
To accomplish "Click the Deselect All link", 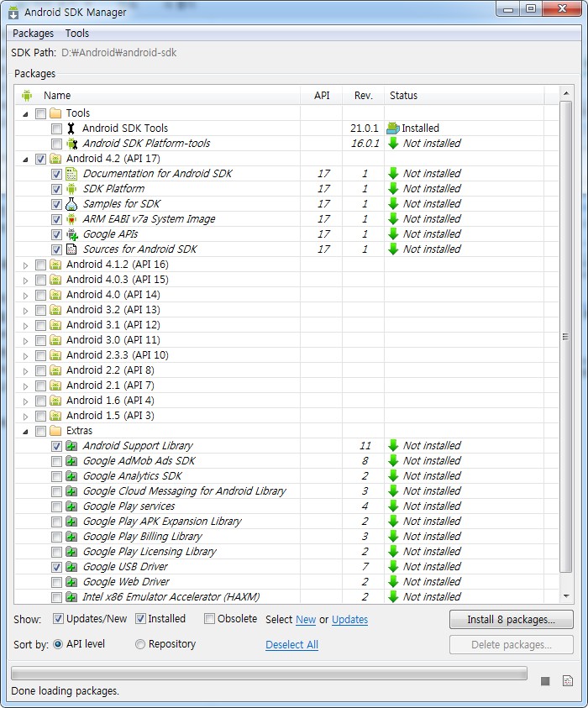I will [291, 645].
